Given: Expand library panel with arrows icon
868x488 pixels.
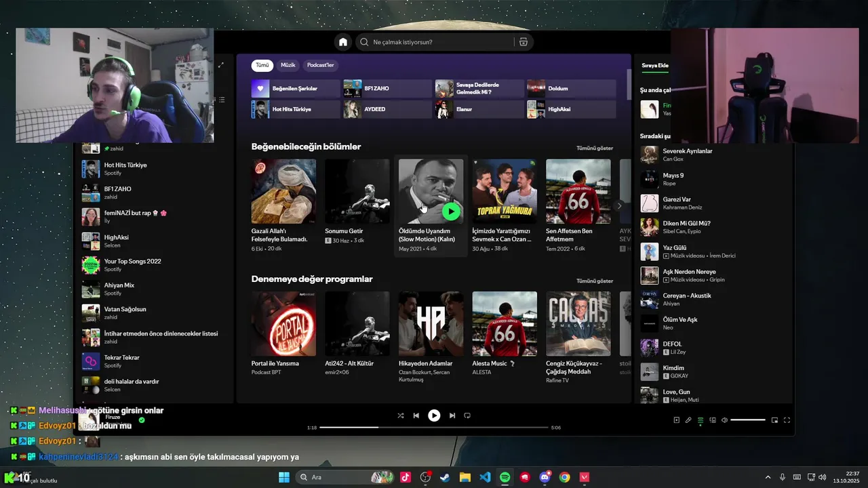Looking at the screenshot, I should click(221, 65).
